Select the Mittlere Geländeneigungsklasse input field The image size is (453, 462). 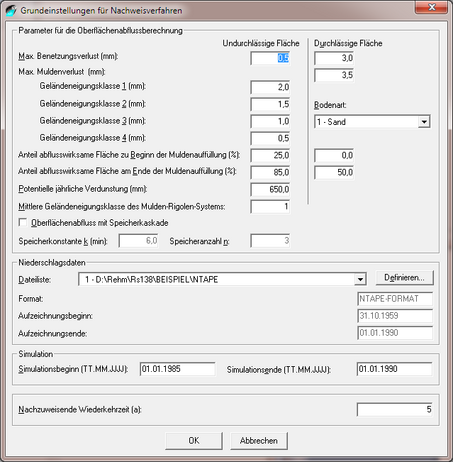(270, 207)
